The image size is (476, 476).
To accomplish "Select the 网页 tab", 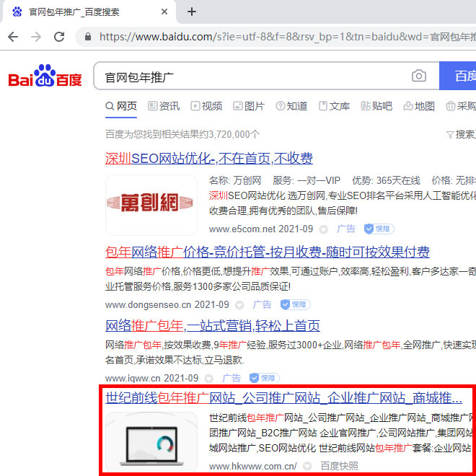I will click(121, 106).
